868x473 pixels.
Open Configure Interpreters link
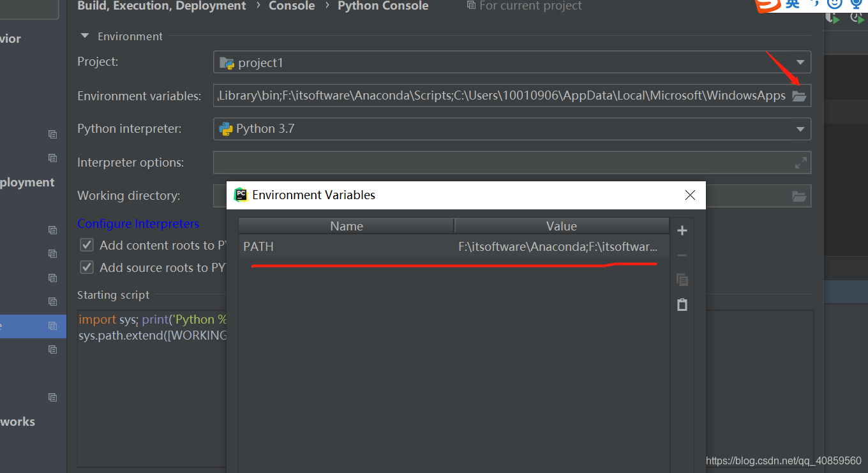tap(138, 223)
